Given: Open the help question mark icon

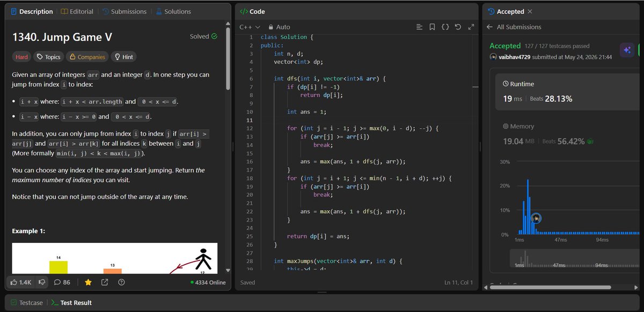Looking at the screenshot, I should [x=121, y=282].
